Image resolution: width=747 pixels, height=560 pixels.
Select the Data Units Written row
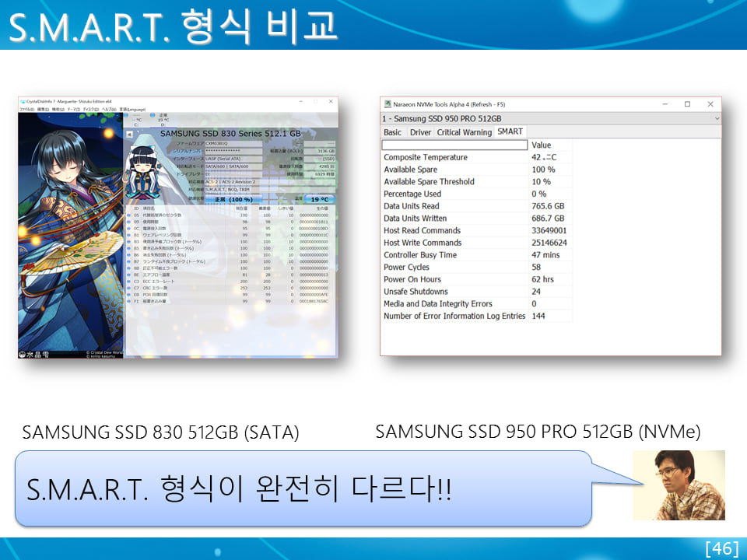pyautogui.click(x=477, y=218)
